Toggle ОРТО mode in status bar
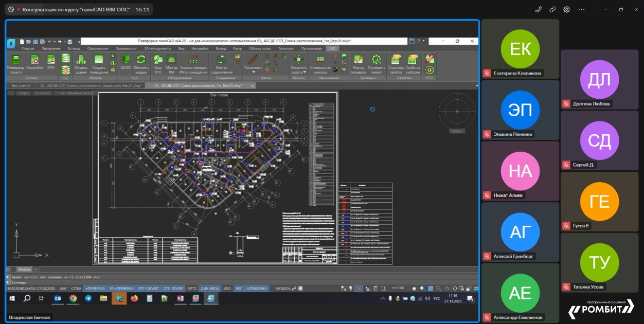The image size is (644, 324). tap(192, 289)
